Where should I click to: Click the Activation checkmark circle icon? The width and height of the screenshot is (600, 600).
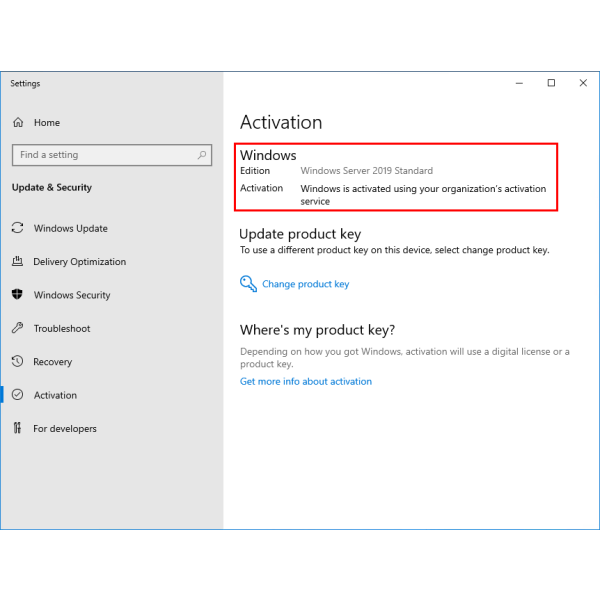[x=18, y=395]
